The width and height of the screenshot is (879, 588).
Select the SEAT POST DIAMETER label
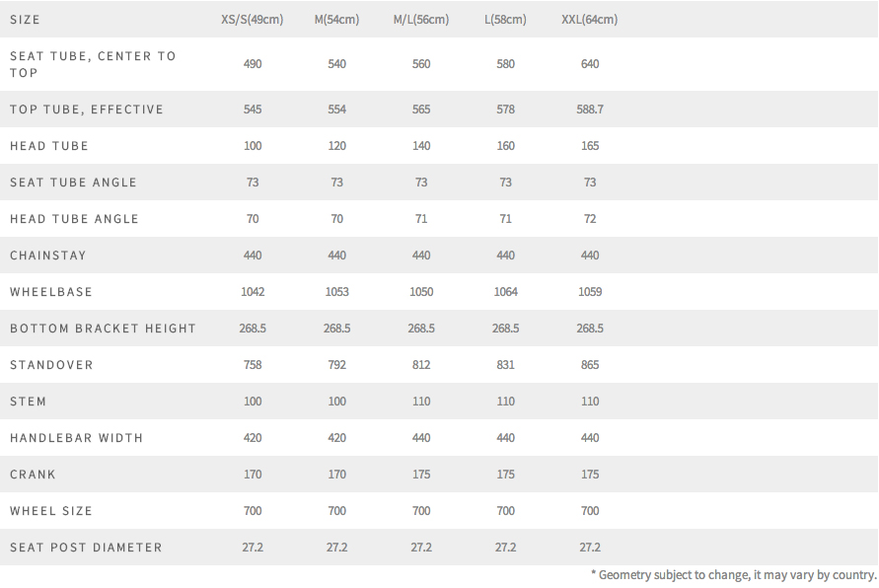(86, 548)
